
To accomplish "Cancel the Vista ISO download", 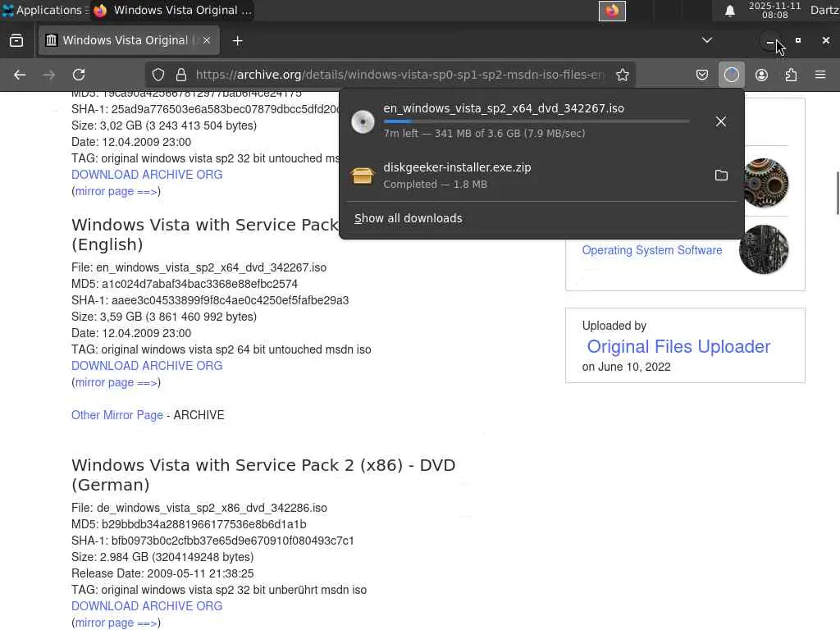I will (721, 121).
